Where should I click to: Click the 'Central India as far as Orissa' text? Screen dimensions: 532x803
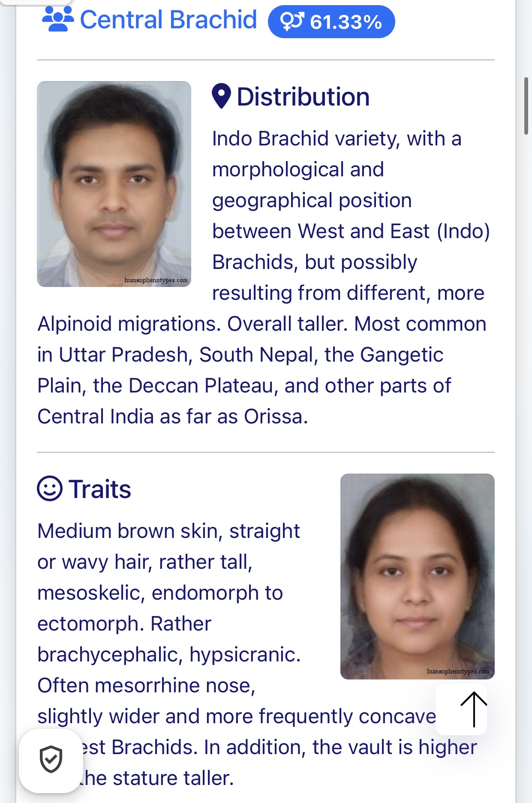[x=173, y=417]
